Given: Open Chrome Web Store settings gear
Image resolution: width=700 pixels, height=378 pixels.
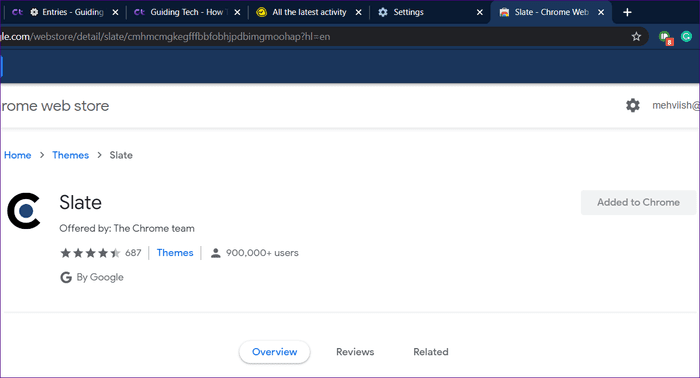Looking at the screenshot, I should point(633,105).
